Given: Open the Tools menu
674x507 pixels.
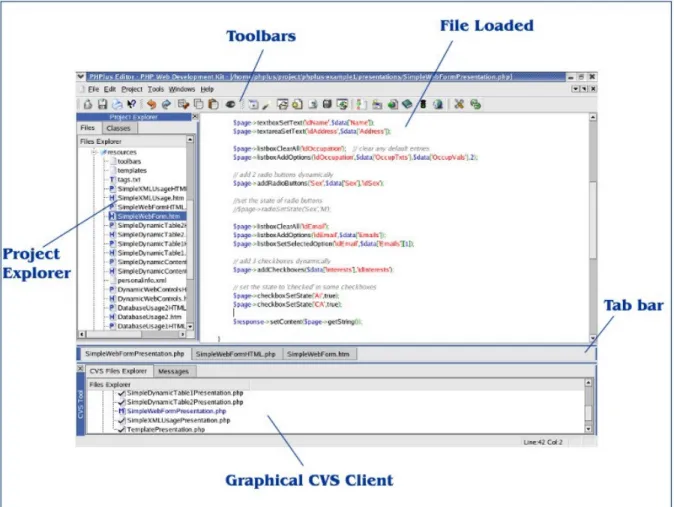Looking at the screenshot, I should [156, 89].
